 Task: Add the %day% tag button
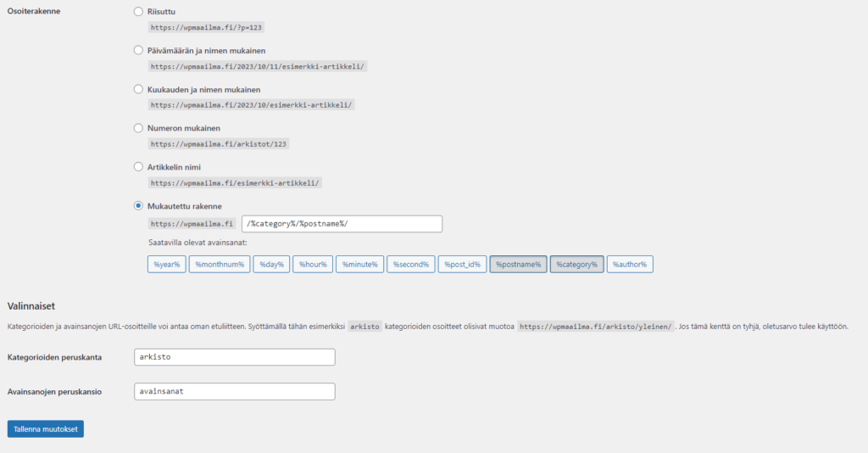click(x=271, y=264)
